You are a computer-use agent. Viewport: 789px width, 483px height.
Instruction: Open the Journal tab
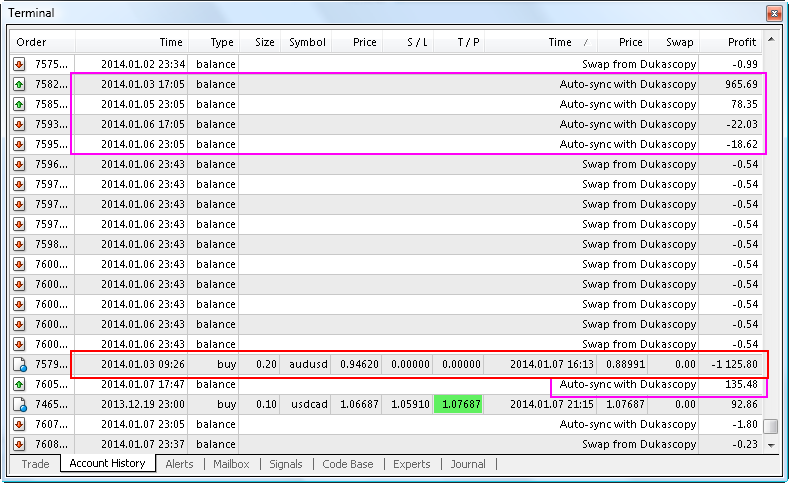468,464
